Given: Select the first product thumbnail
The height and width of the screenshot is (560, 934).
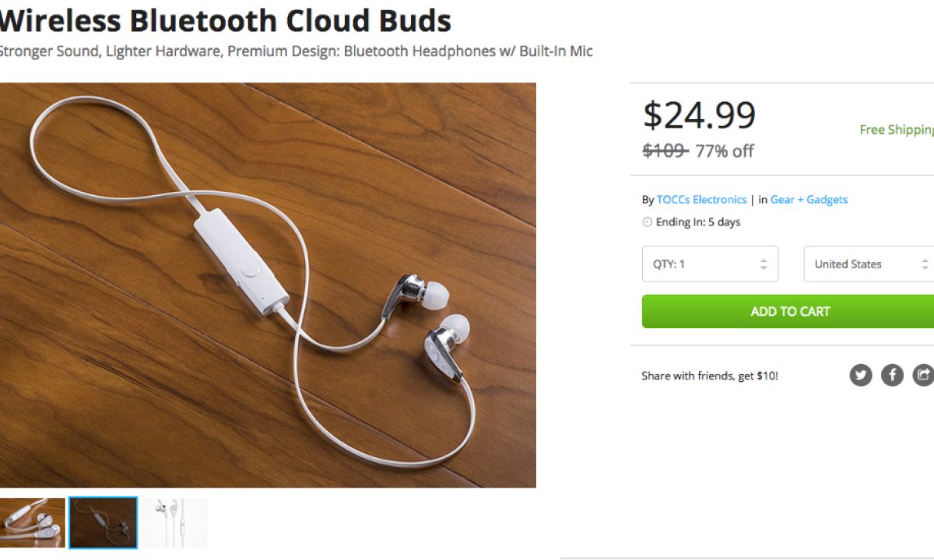Looking at the screenshot, I should tap(31, 523).
